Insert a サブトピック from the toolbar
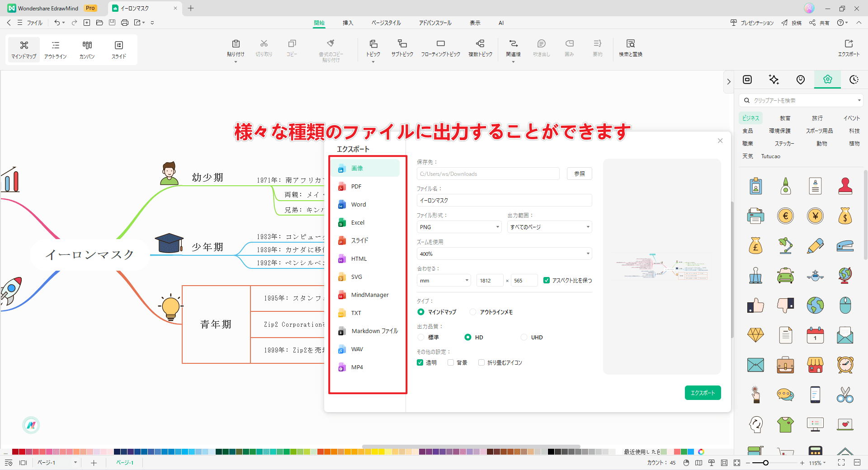The height and width of the screenshot is (470, 868). (402, 47)
